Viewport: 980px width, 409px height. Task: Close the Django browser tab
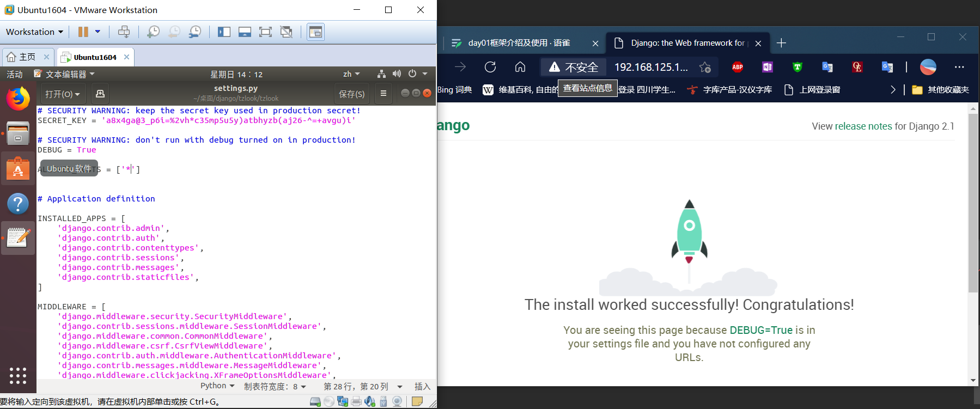758,44
